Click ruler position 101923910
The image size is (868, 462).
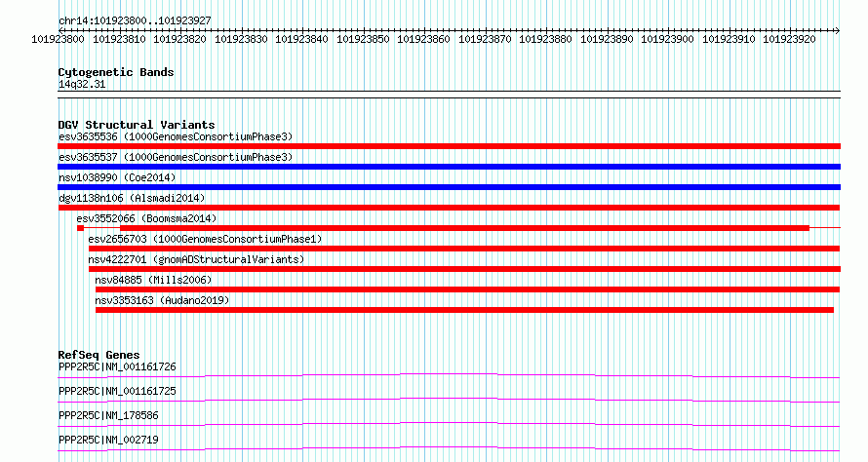[729, 39]
